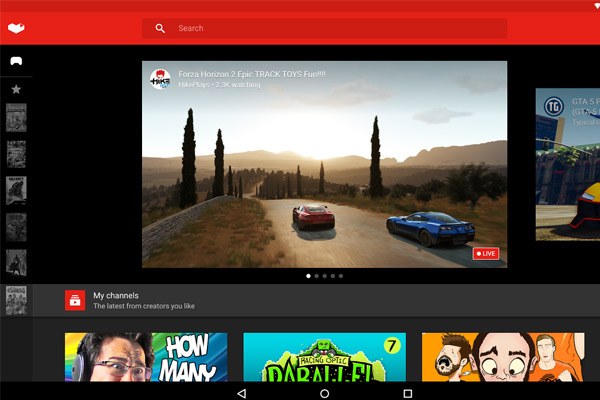Open fourth game cover in sidebar

tap(16, 227)
